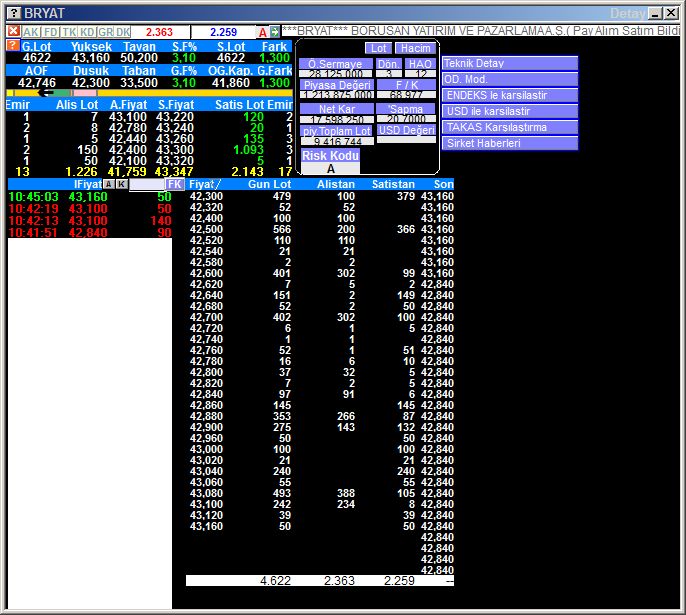Screen dimensions: 686x615
Task: Click the Son column header
Action: pos(443,184)
